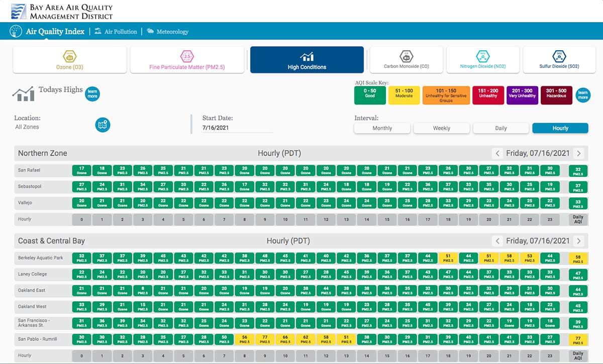Click the purple 201 - 300 Very Unhealthy swatch
The height and width of the screenshot is (364, 603).
(522, 95)
